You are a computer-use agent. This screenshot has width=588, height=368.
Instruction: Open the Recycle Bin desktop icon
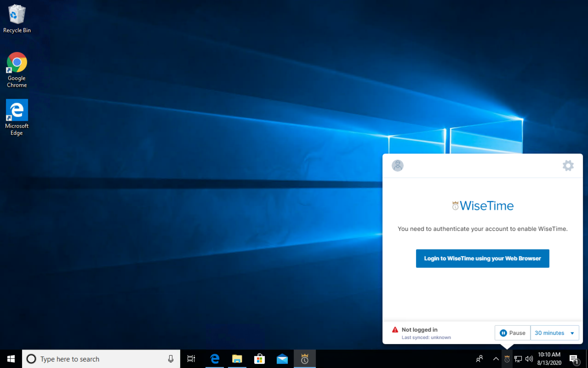tap(17, 18)
